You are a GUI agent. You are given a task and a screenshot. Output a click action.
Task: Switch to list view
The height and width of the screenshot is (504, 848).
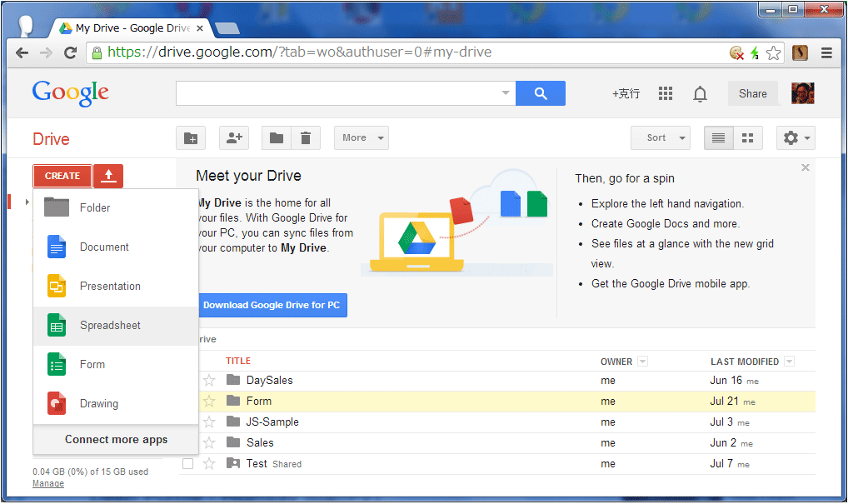[x=718, y=138]
